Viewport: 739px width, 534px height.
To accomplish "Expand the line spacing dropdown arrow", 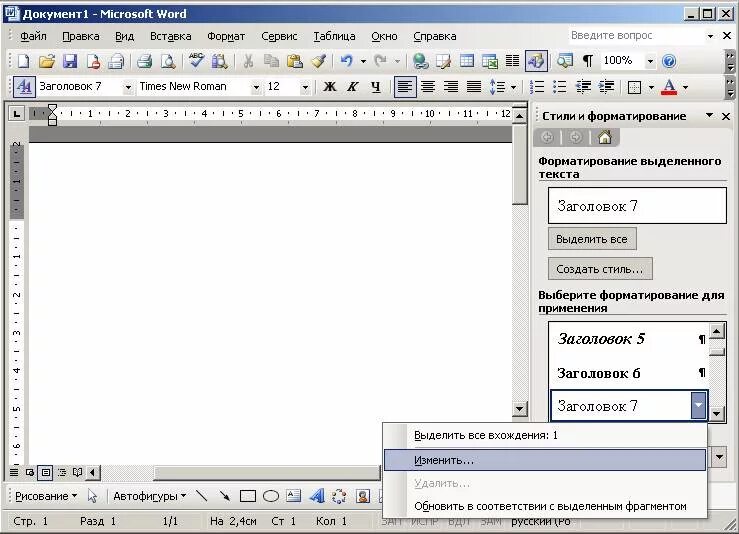I will tap(513, 87).
